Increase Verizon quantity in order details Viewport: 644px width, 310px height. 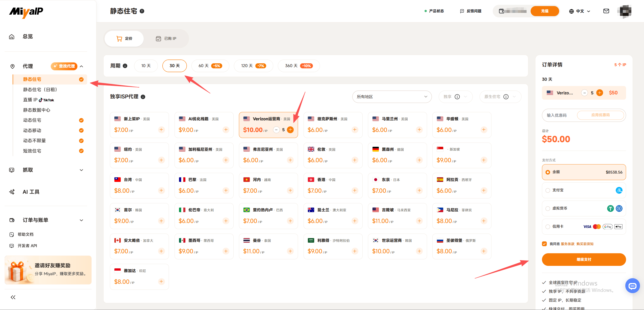tap(600, 93)
